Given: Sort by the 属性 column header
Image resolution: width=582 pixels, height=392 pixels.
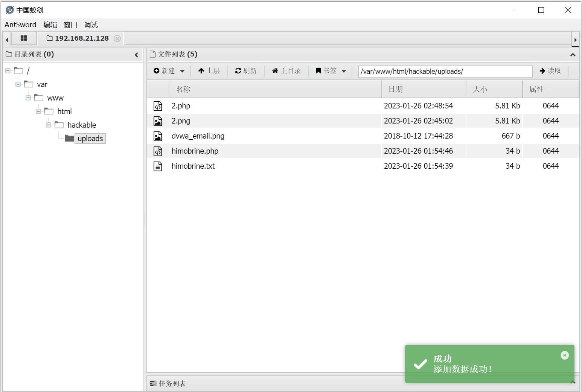Looking at the screenshot, I should click(551, 89).
